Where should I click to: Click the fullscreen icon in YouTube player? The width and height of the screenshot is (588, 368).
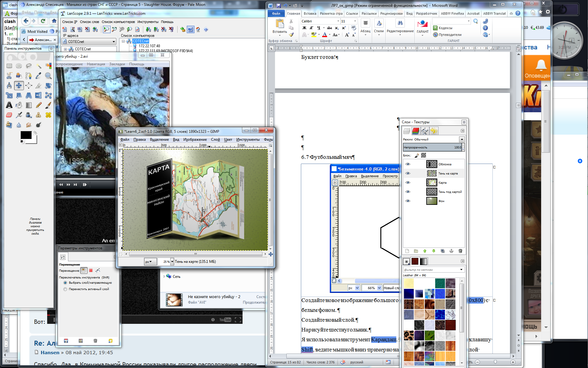click(238, 320)
